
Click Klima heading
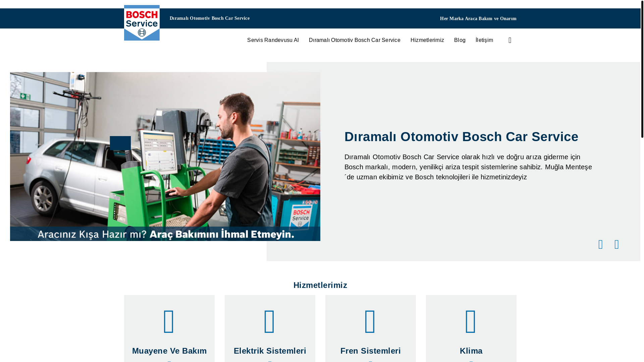coord(471,351)
